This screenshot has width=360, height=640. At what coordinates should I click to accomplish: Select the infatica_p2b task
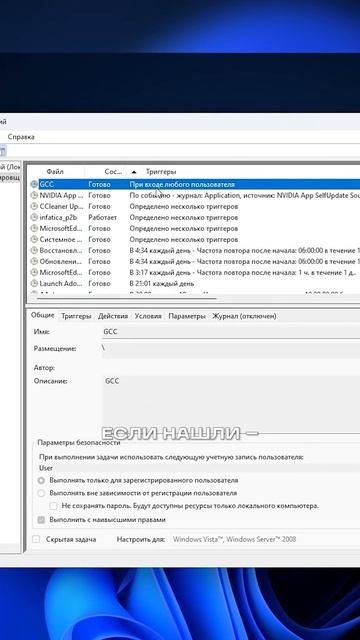point(195,218)
